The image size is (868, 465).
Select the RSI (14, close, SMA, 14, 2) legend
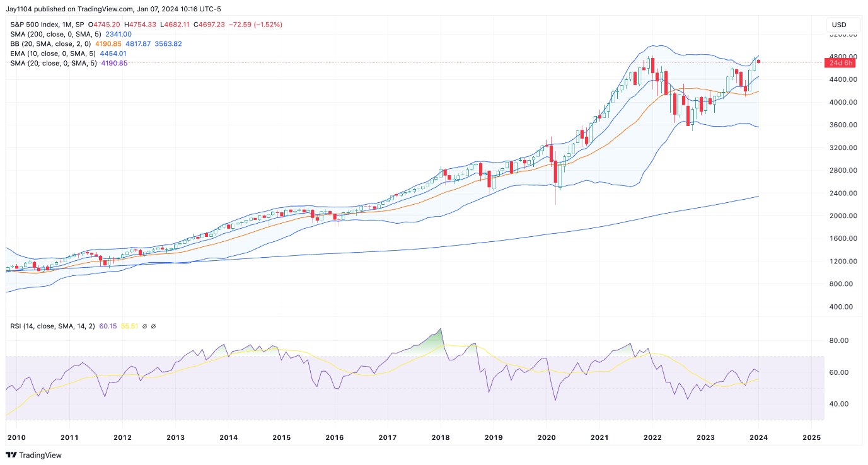pyautogui.click(x=53, y=326)
